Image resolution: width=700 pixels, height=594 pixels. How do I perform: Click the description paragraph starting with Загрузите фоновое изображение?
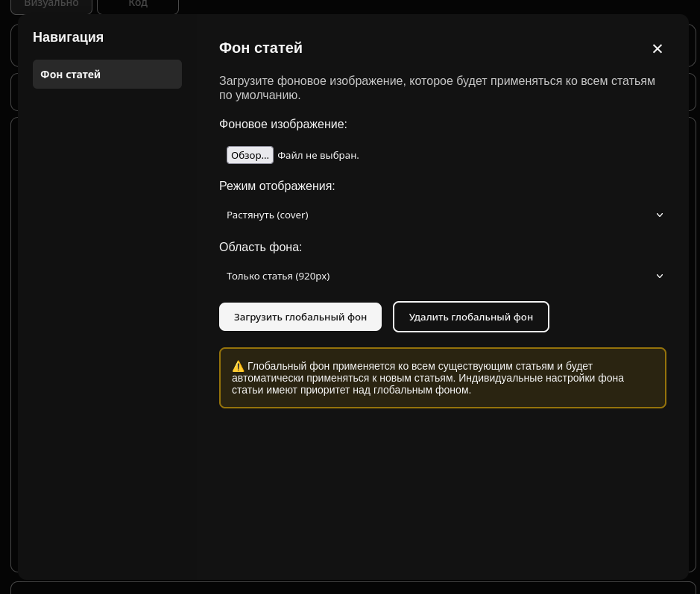(437, 88)
